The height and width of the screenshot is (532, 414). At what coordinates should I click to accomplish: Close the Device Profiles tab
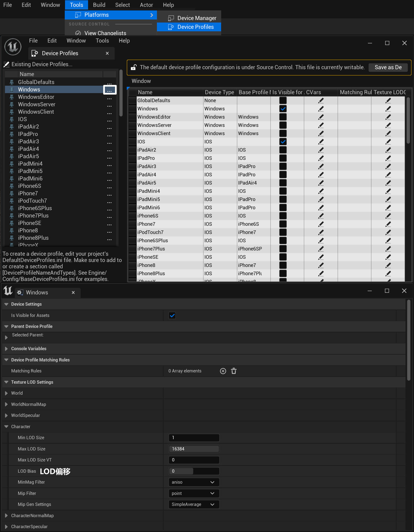[107, 53]
